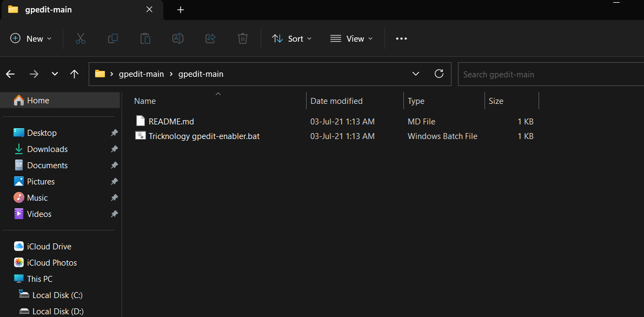
Task: Sort files by the Size column
Action: [495, 101]
